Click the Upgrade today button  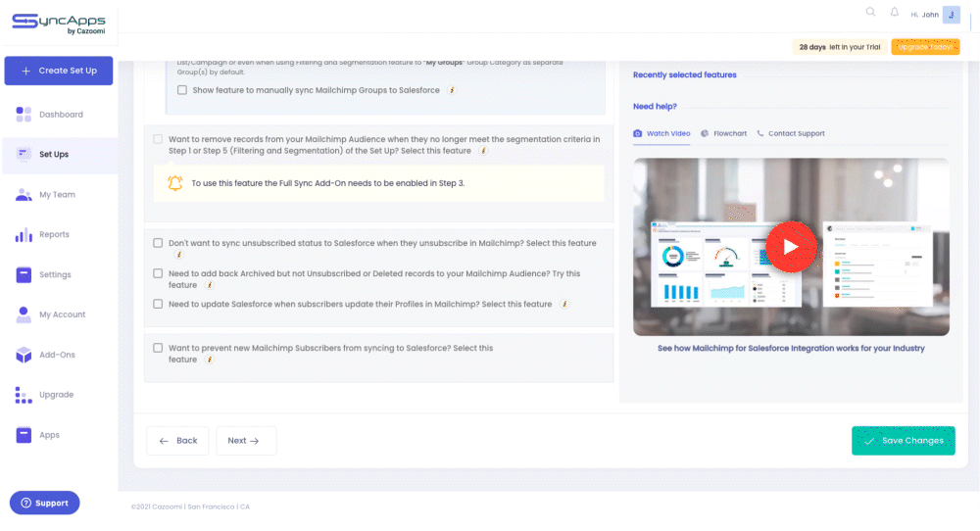[925, 47]
